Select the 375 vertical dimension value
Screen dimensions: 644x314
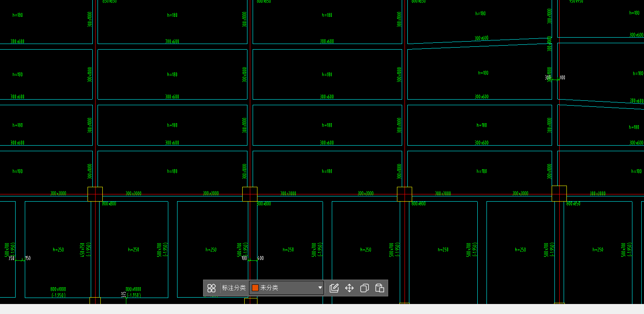pyautogui.click(x=124, y=294)
